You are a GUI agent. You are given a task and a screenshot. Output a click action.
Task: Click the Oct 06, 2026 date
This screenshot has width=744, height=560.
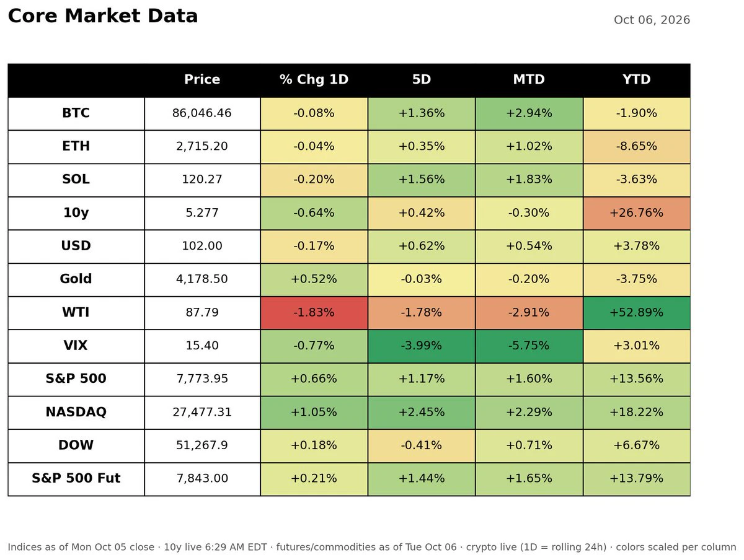(x=652, y=20)
